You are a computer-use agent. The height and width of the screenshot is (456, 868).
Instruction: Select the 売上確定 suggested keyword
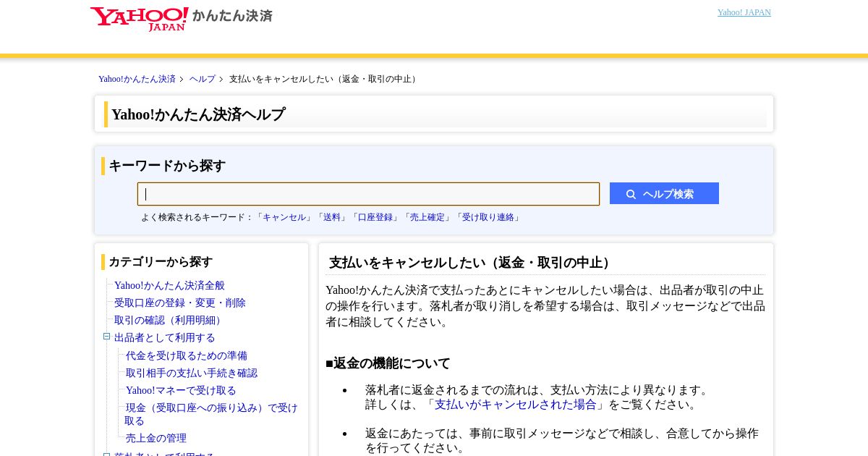427,217
